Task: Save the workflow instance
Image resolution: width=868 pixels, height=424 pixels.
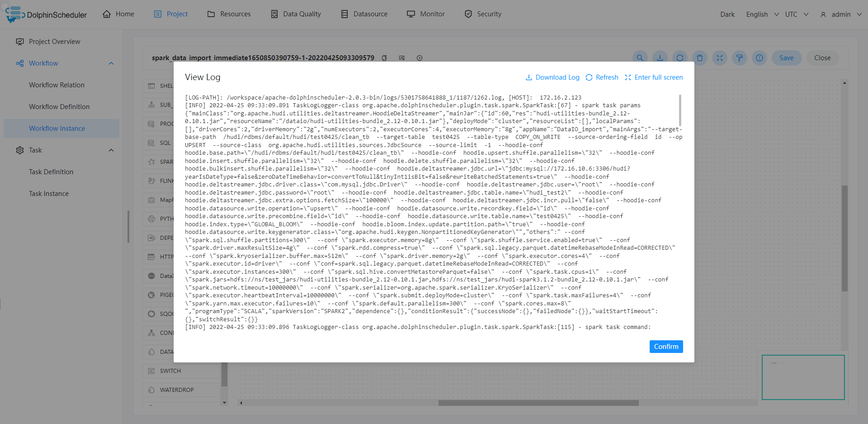Action: pyautogui.click(x=787, y=58)
